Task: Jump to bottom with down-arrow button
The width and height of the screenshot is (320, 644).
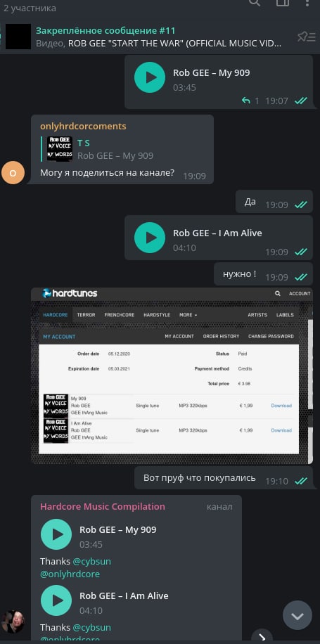Action: [x=297, y=615]
